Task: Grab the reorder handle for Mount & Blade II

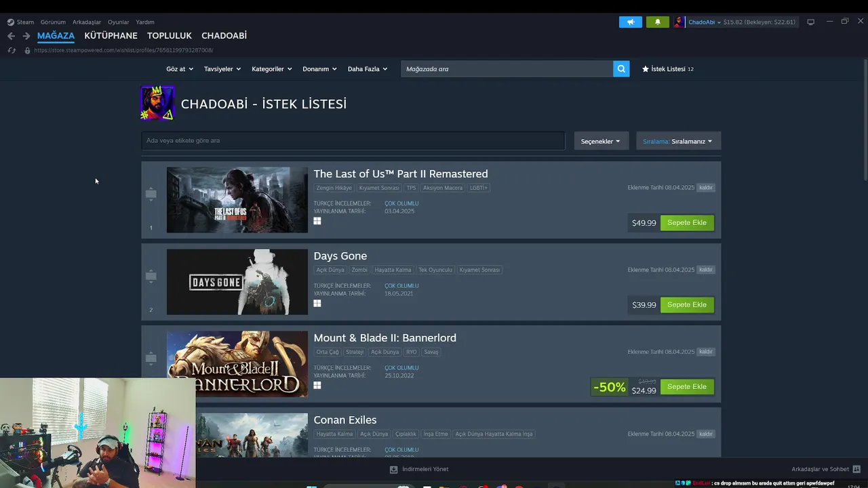Action: point(151,359)
